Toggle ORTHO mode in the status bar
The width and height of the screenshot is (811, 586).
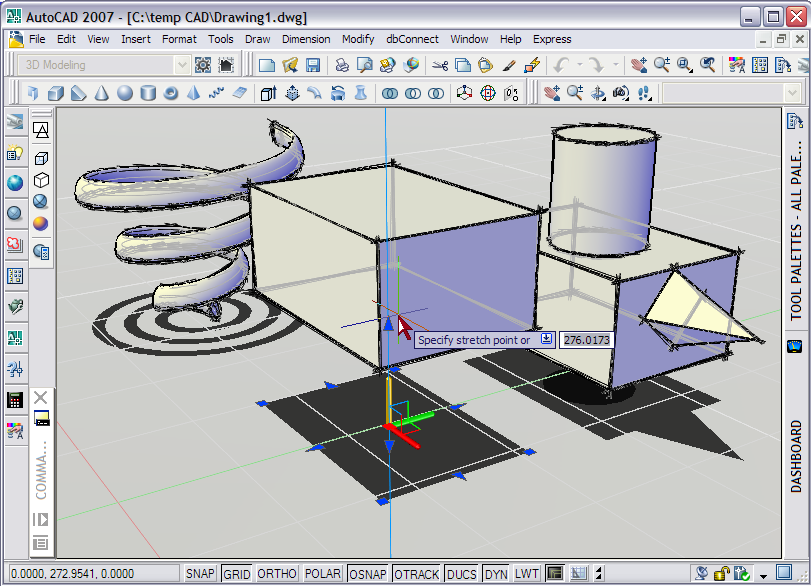click(277, 573)
